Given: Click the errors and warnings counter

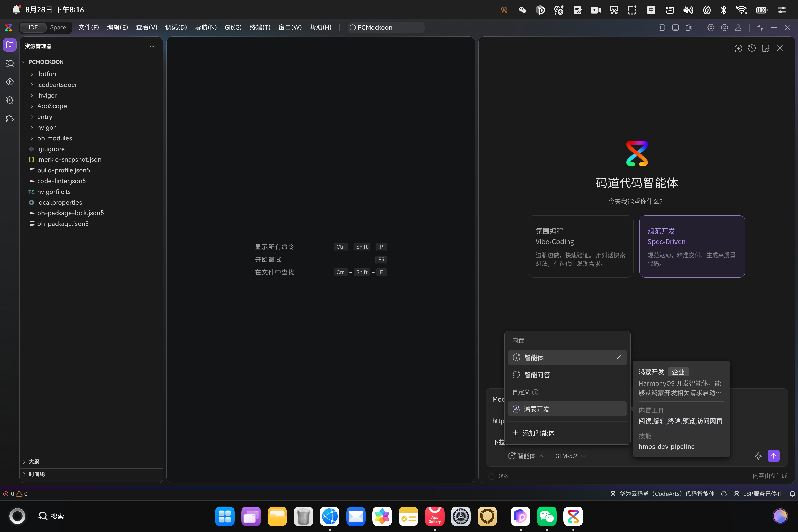Looking at the screenshot, I should pyautogui.click(x=15, y=494).
